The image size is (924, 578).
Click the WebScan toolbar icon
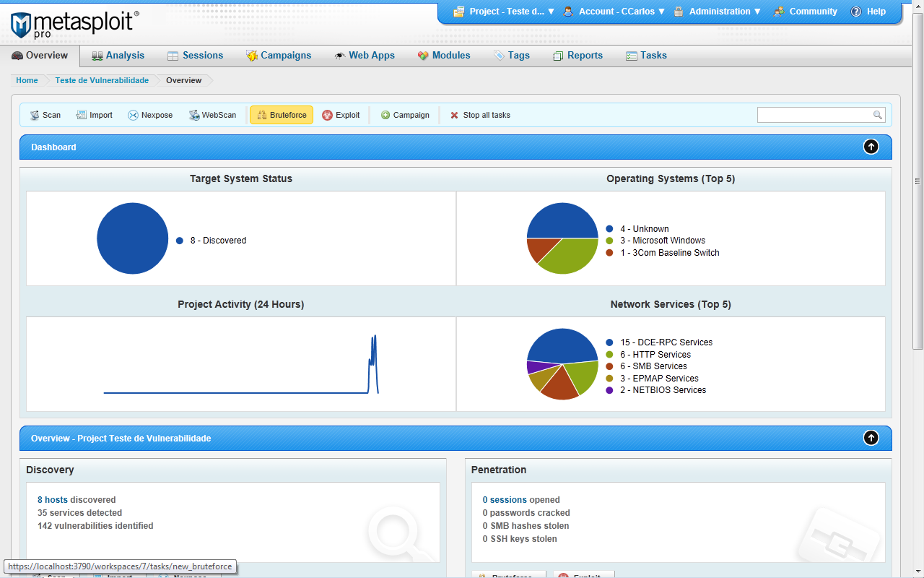pyautogui.click(x=194, y=115)
